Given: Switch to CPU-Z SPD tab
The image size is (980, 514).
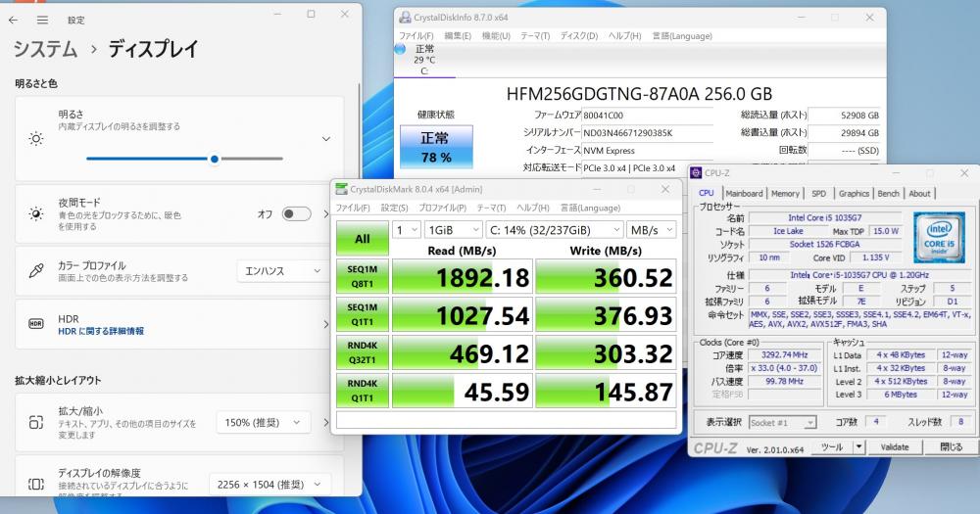Looking at the screenshot, I should [x=818, y=194].
